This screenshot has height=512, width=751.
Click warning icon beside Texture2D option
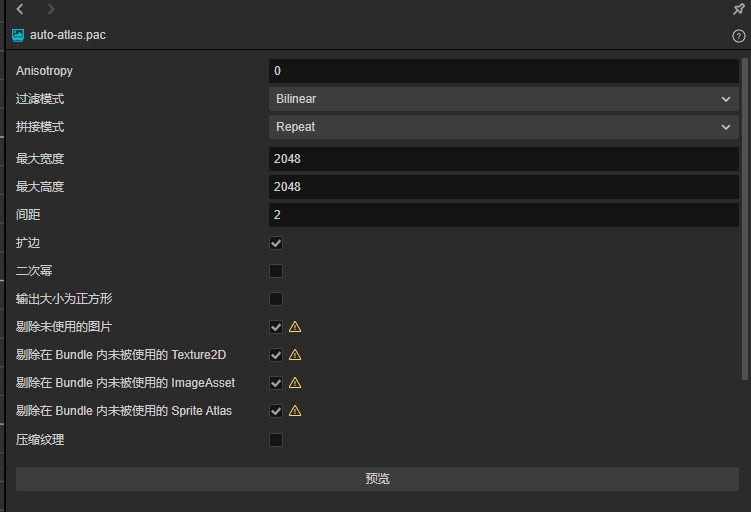(295, 355)
